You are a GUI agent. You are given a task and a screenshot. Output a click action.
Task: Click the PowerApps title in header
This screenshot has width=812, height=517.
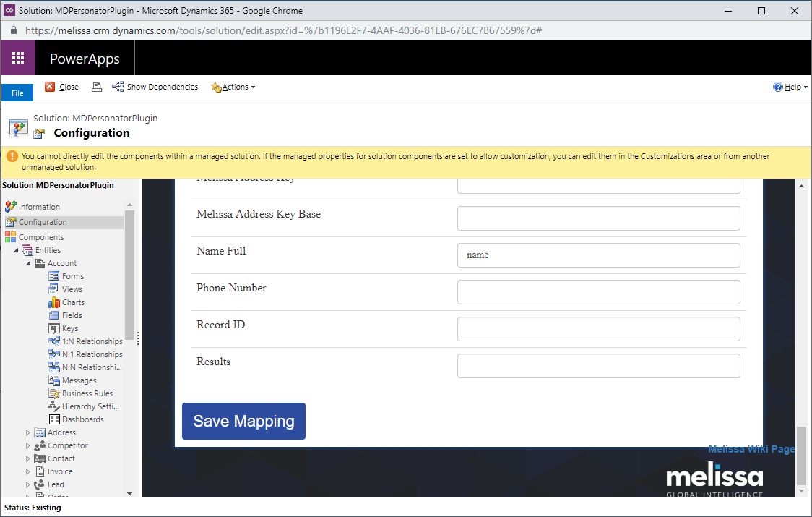coord(85,59)
